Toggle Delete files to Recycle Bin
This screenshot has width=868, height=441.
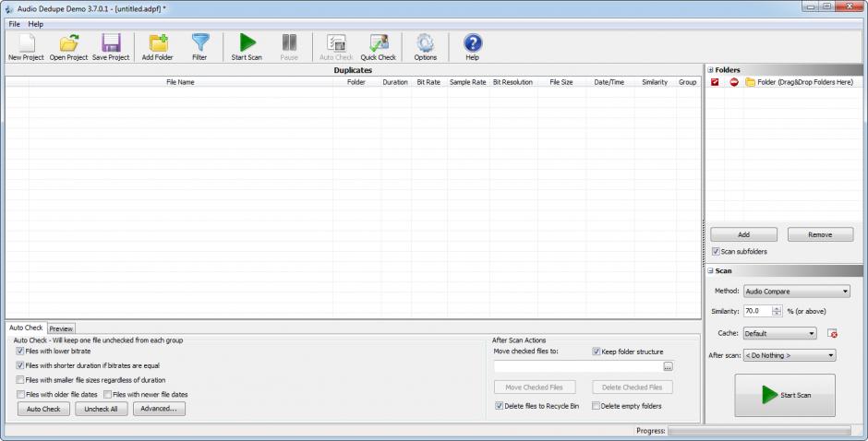(499, 406)
